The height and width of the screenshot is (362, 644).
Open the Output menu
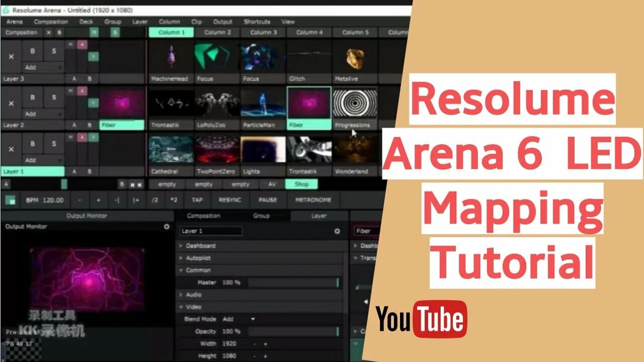(x=223, y=22)
